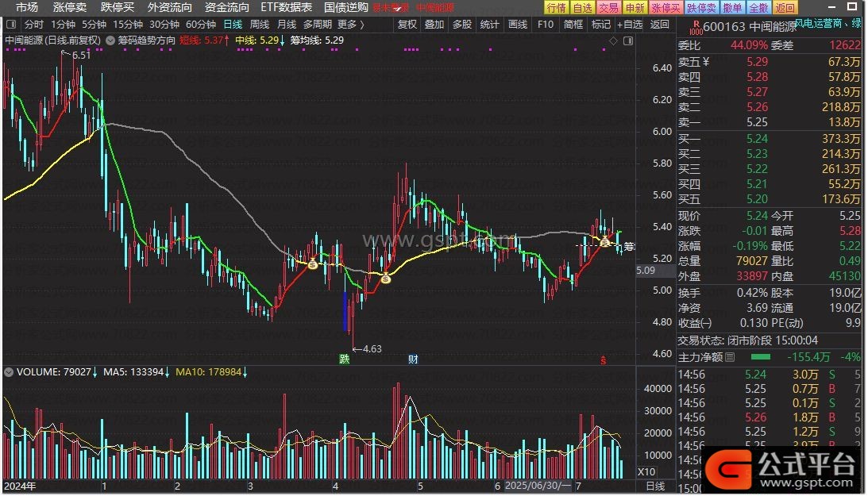Click the 返回 button in the chart toolbar

pos(659,25)
